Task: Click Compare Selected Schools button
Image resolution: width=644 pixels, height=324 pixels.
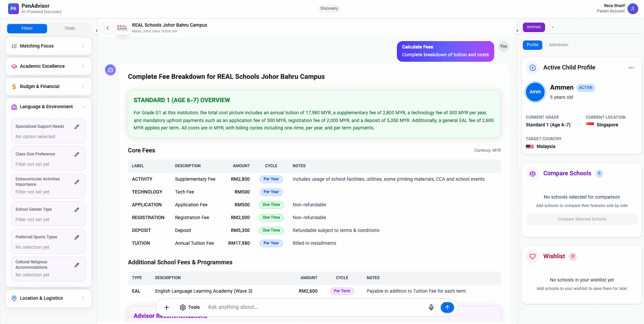Action: tap(581, 219)
